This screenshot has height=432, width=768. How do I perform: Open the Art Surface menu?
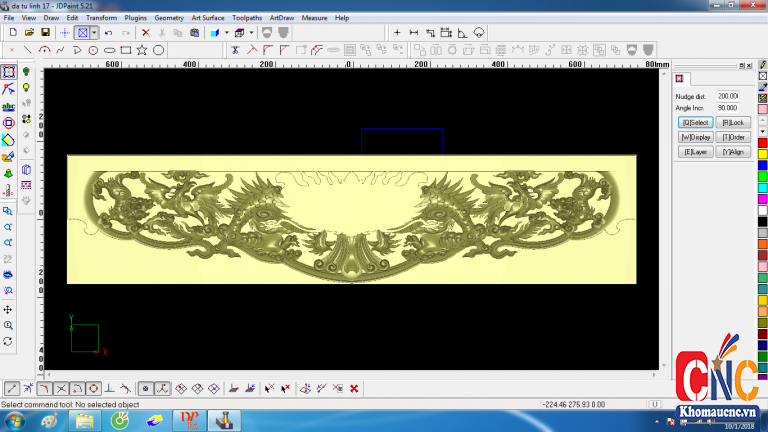(207, 18)
